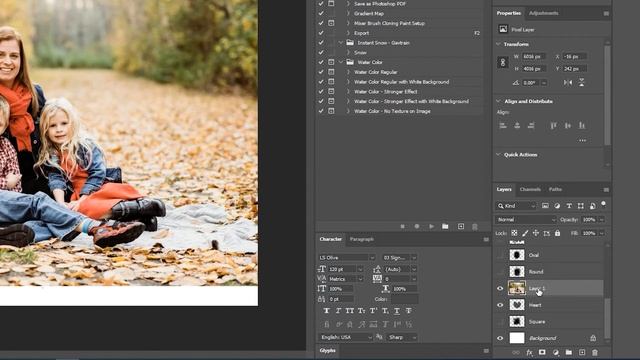
Task: Flip layer vertically in Properties
Action: (582, 82)
